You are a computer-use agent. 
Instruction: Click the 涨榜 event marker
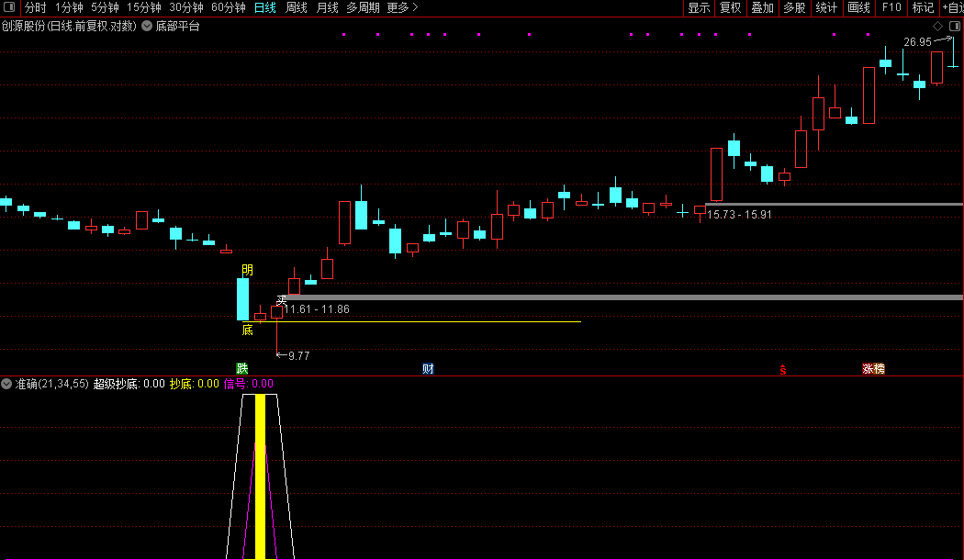point(873,368)
